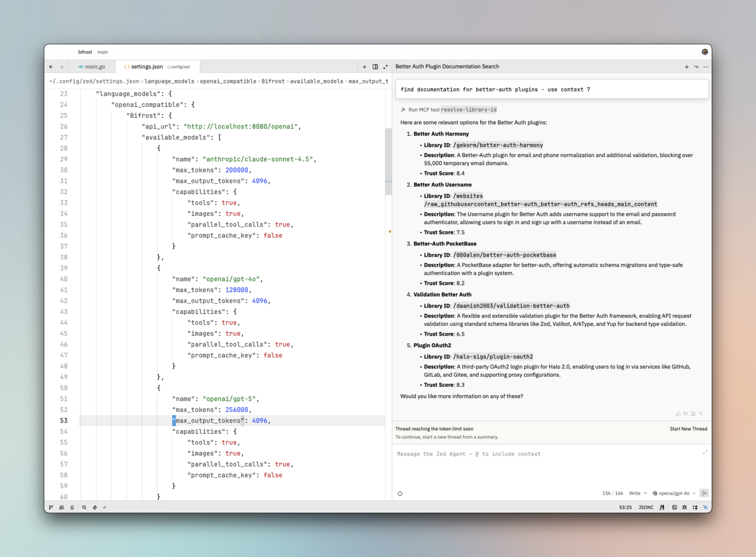The image size is (756, 557).
Task: Open the notifications bell icon
Action: click(x=72, y=507)
